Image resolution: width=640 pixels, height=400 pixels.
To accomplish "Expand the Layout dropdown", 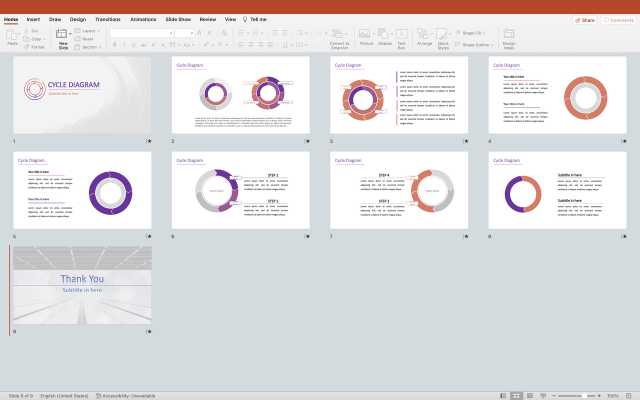I will pos(89,31).
